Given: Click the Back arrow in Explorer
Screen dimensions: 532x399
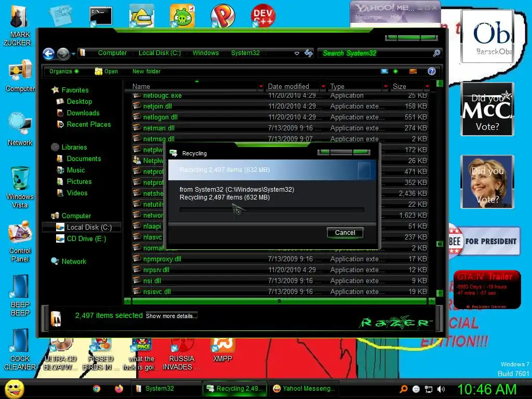Looking at the screenshot, I should [49, 54].
